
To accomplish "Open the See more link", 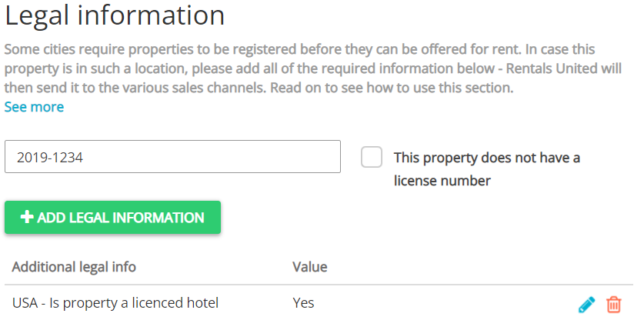I will point(34,107).
